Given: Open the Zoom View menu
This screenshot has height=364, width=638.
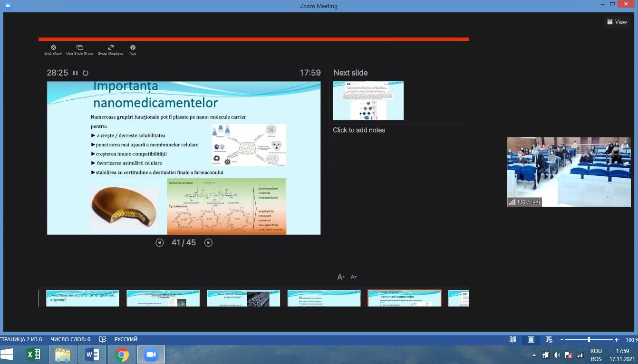Looking at the screenshot, I should [x=617, y=22].
